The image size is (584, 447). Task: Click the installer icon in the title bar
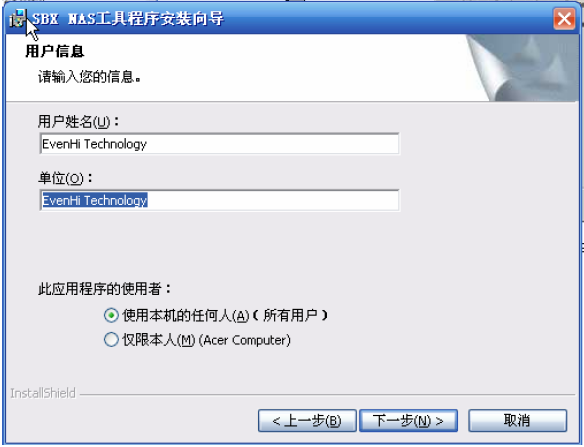click(18, 19)
